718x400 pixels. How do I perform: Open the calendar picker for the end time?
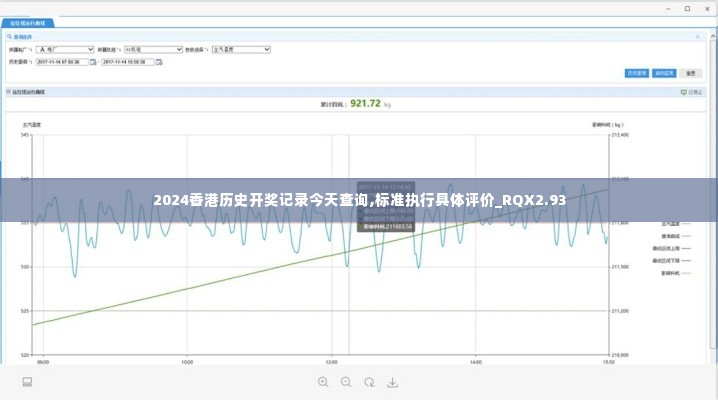click(x=159, y=62)
